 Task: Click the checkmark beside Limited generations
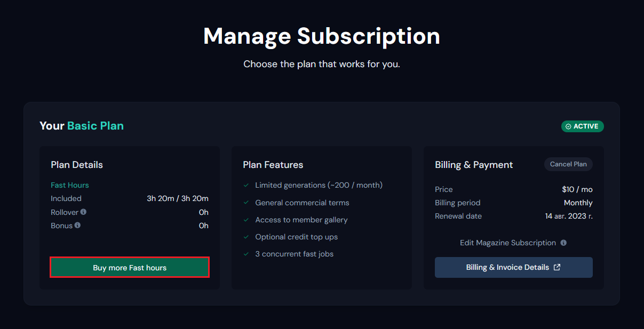246,185
